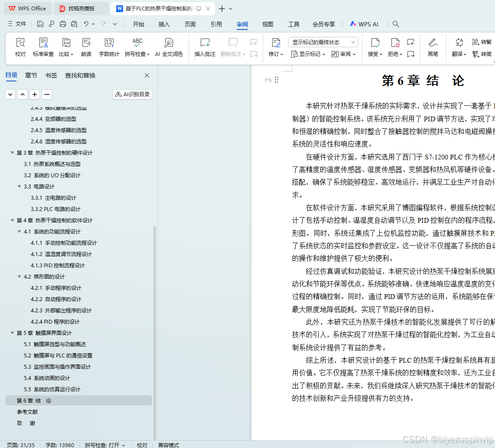Click 插入批注 insert comment
Screen dimensions: 495x448
[x=205, y=47]
